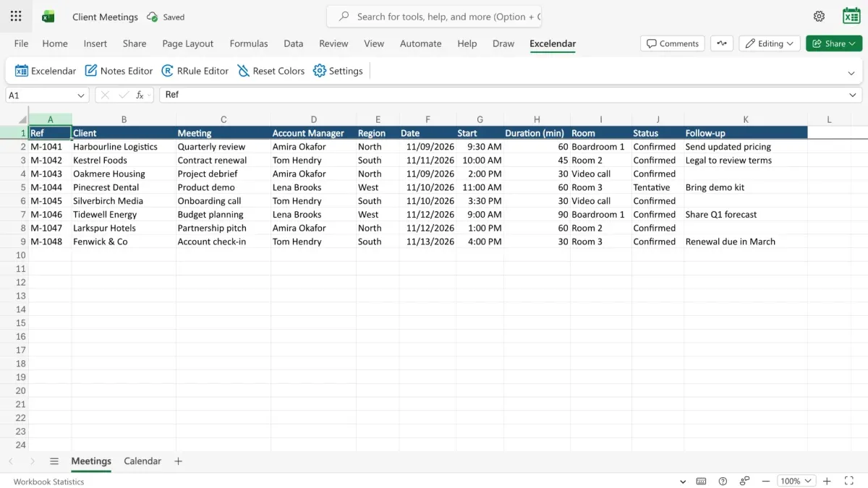868x488 pixels.
Task: Switch to the Calendar sheet tab
Action: click(142, 461)
